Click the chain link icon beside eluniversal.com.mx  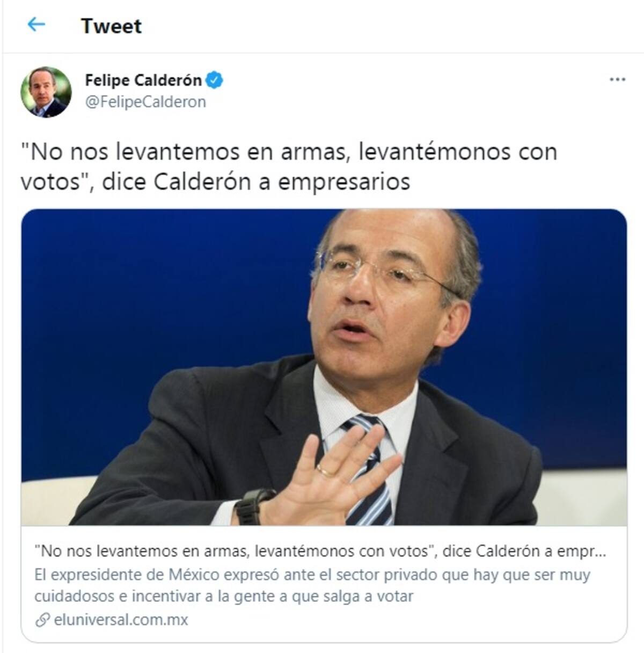point(42,620)
